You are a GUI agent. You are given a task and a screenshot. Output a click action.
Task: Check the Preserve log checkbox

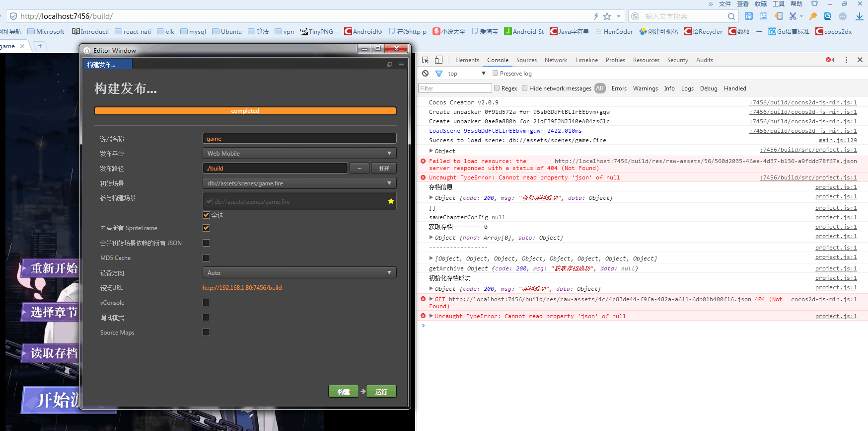[495, 73]
